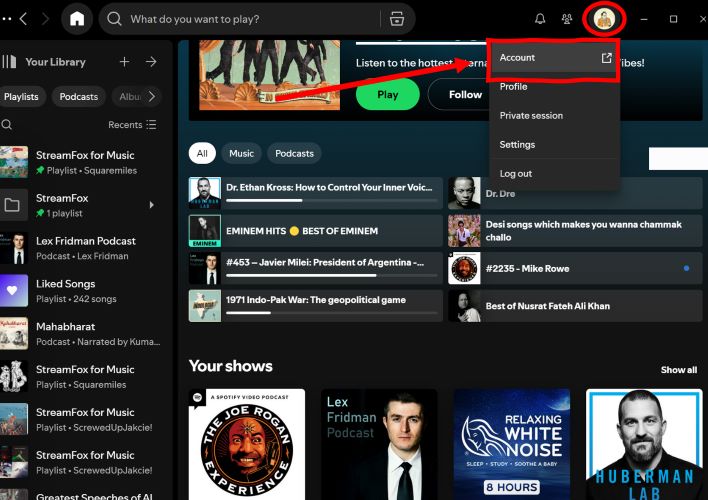Filter library by Playlists
The width and height of the screenshot is (708, 500).
[x=21, y=97]
